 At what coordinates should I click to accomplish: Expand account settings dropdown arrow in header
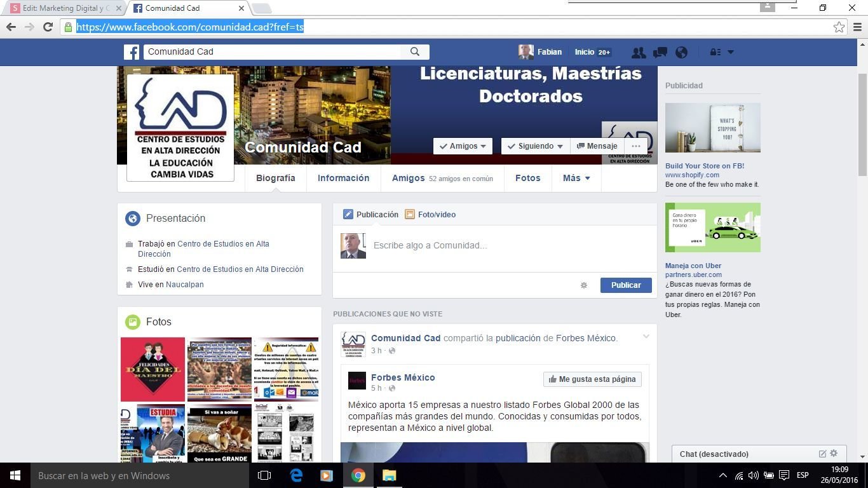(730, 52)
